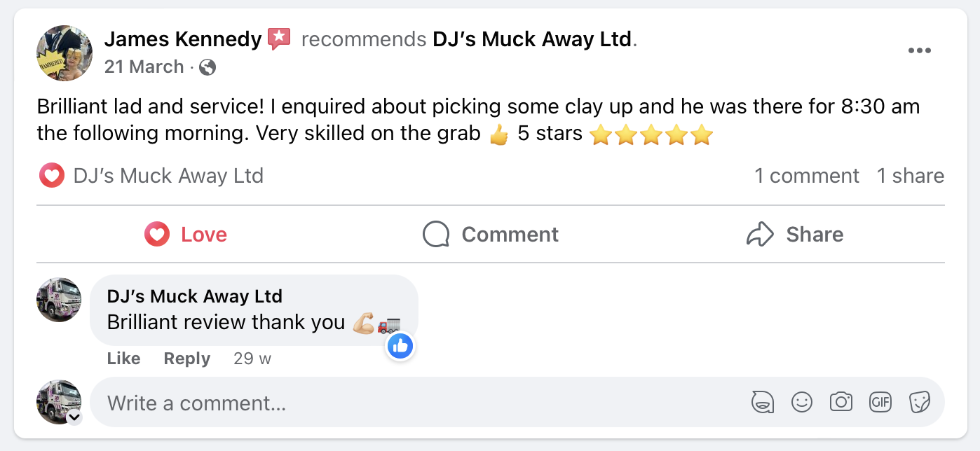The image size is (980, 451).
Task: Like the DJ's Muck Away Ltd comment
Action: point(123,359)
